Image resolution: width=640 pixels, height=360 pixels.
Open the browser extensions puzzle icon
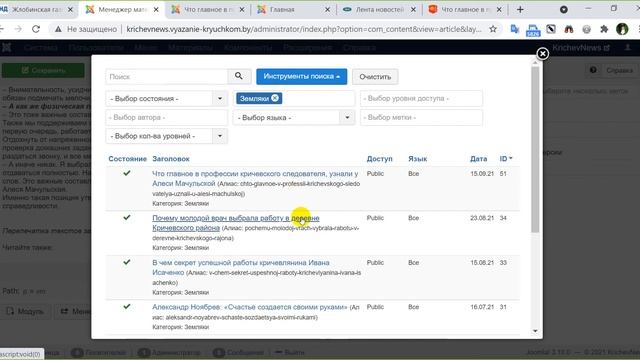[x=604, y=29]
